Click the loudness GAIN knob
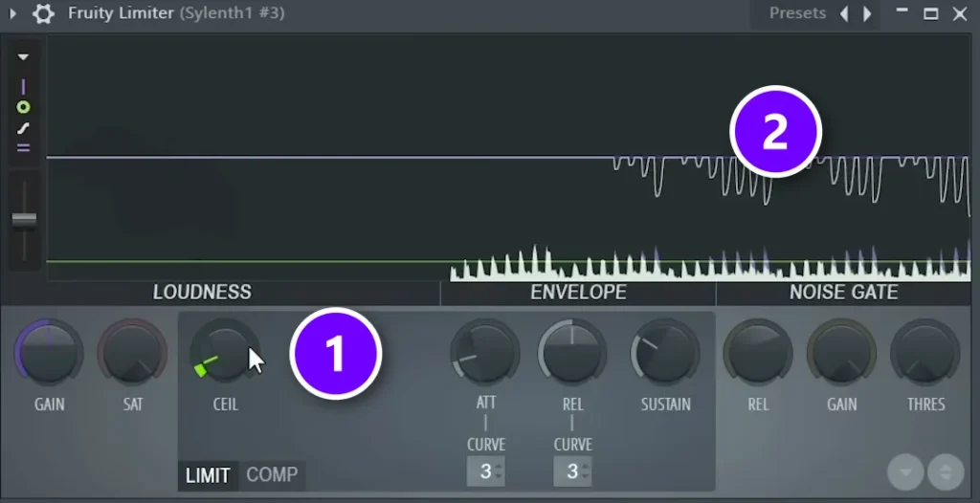 coord(49,353)
